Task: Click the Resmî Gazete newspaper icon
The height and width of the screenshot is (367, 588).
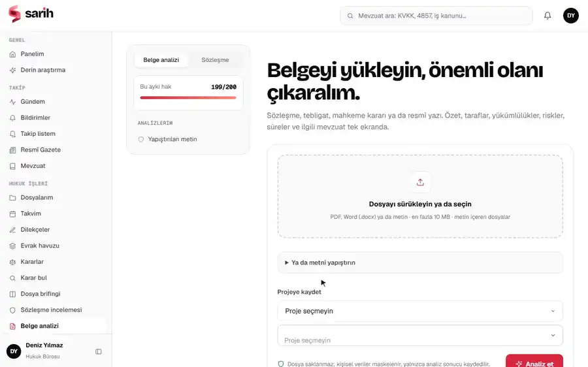Action: pos(12,150)
